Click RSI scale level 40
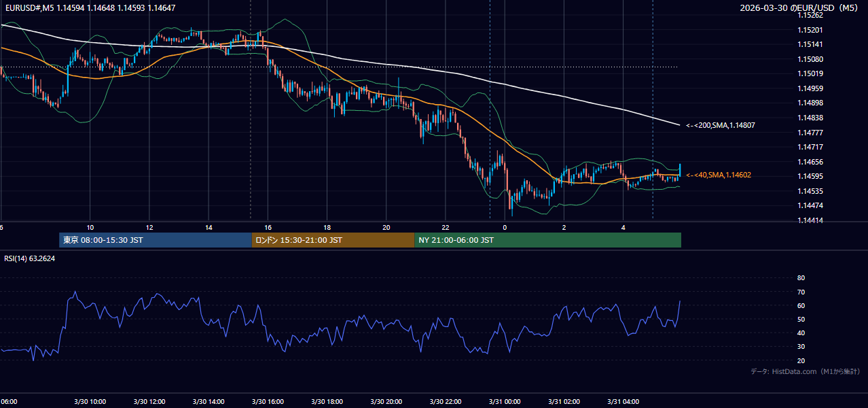The image size is (868, 408). tap(801, 333)
